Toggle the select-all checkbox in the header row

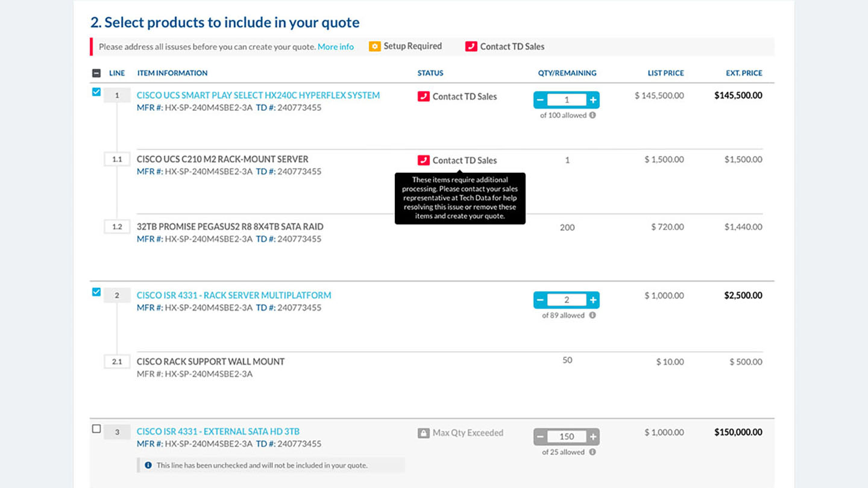pos(96,73)
